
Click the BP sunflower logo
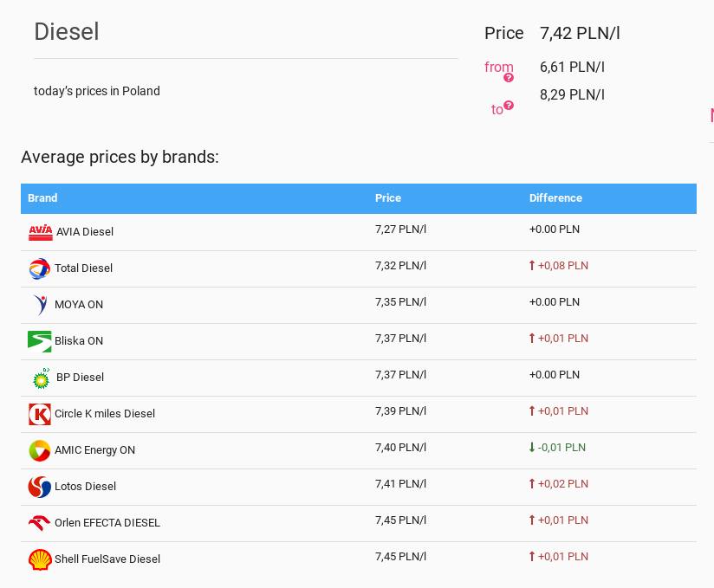click(41, 378)
